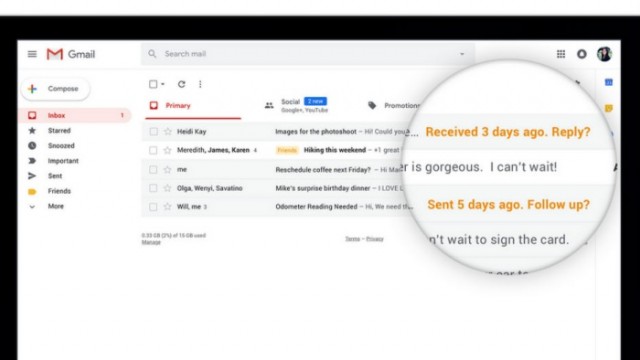Click the 2 new Social badge
Viewport: 640px width, 360px height.
(x=316, y=101)
